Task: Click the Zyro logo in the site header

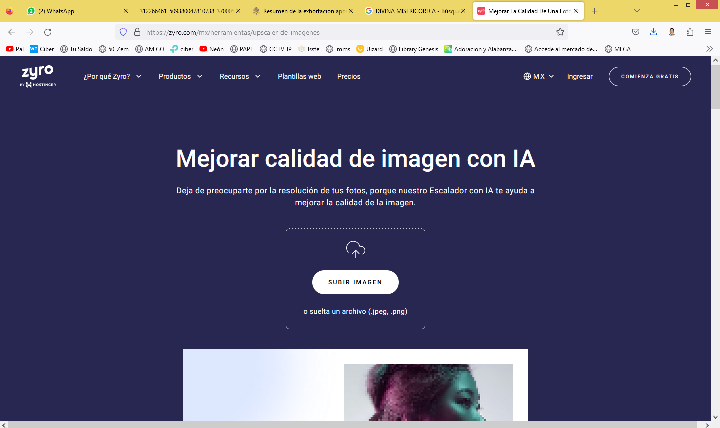Action: [38, 76]
